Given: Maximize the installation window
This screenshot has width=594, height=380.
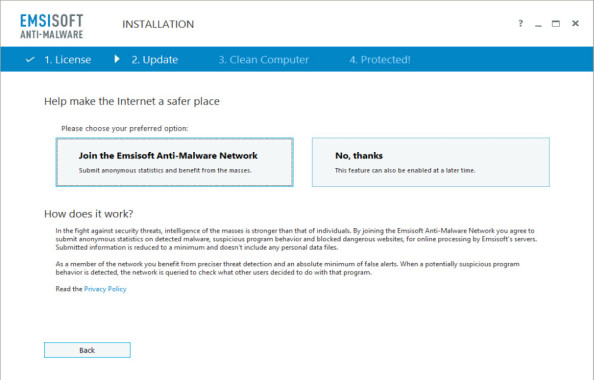Looking at the screenshot, I should point(556,23).
